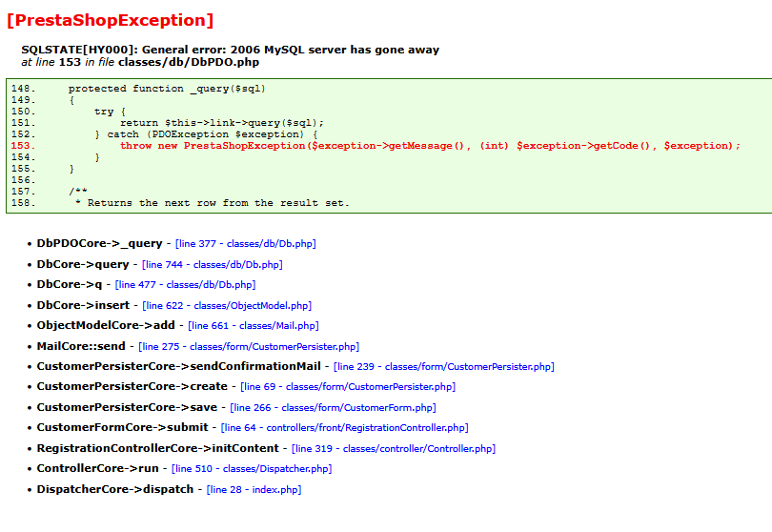Select CustomerPersisterCore->save trace entry
The height and width of the screenshot is (532, 772).
[x=127, y=407]
